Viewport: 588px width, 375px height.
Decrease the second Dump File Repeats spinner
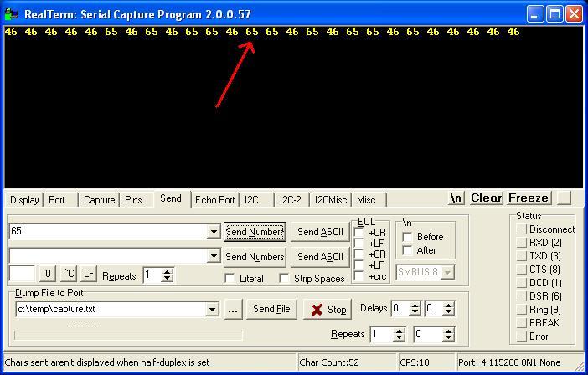click(x=448, y=337)
